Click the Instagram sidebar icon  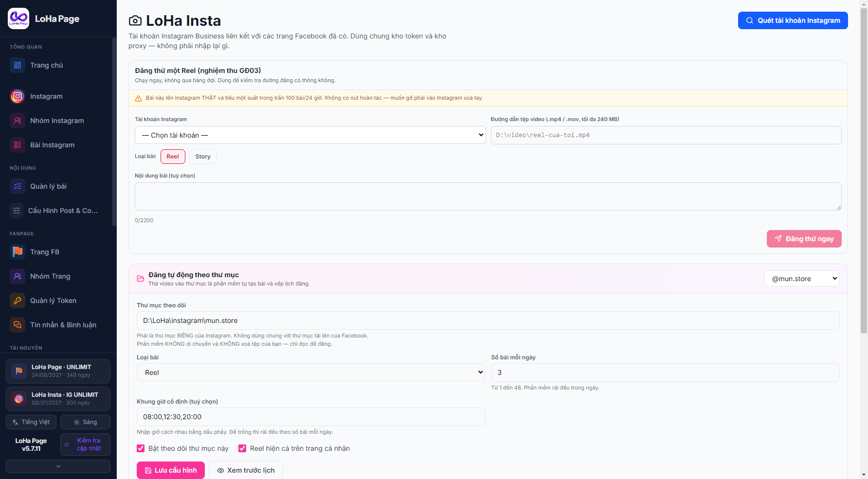click(x=18, y=96)
